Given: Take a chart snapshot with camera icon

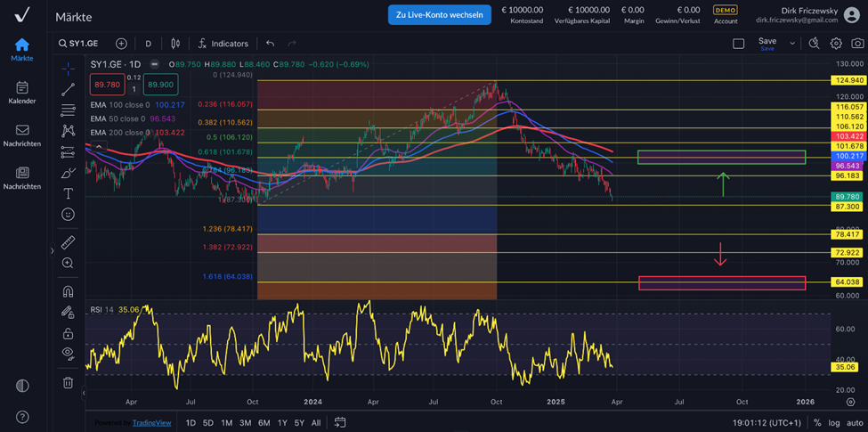Looking at the screenshot, I should pyautogui.click(x=856, y=43).
